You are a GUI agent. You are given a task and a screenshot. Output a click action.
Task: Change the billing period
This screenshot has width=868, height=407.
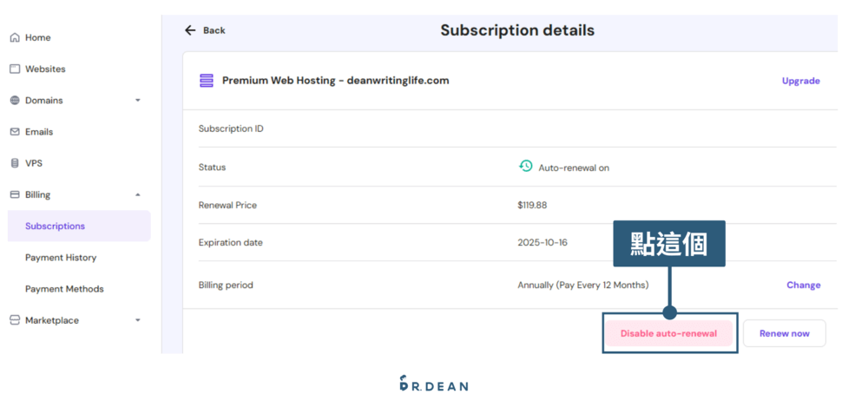coord(803,285)
